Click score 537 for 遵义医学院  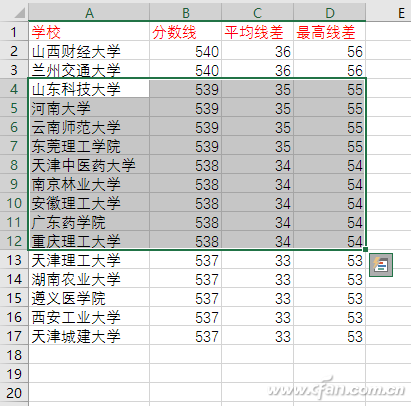pos(185,298)
